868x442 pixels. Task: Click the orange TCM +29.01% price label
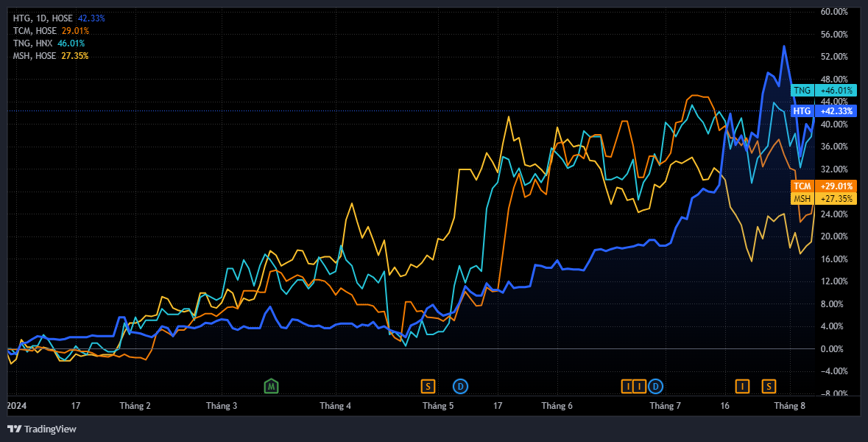click(x=822, y=186)
